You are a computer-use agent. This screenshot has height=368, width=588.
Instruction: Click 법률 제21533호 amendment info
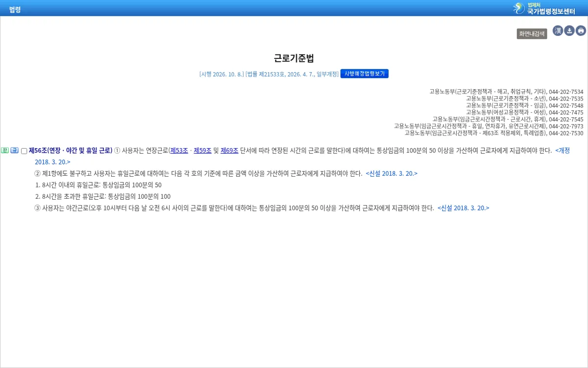[292, 74]
